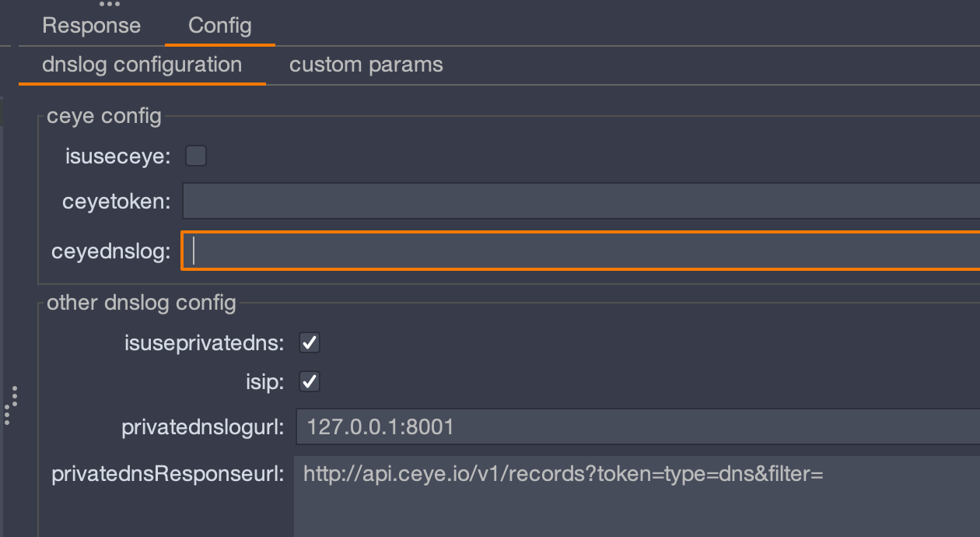Screen dimensions: 980x537
Task: Click the 'isip:' label text
Action: 265,381
